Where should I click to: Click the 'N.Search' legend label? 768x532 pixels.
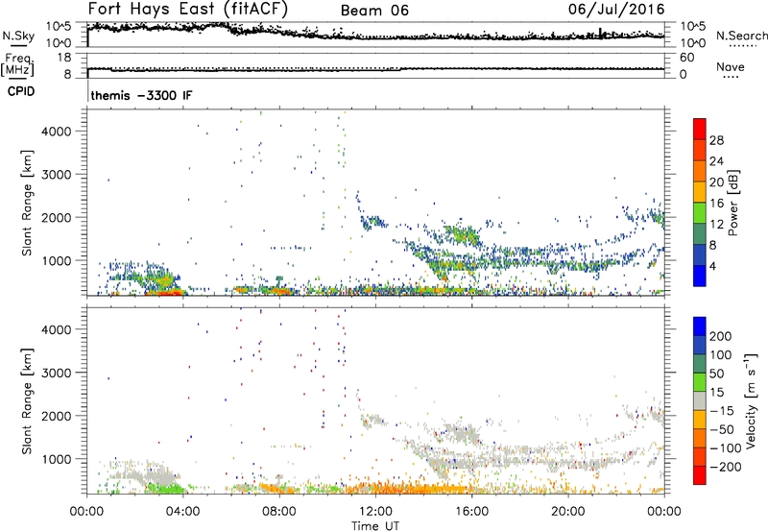[x=742, y=36]
